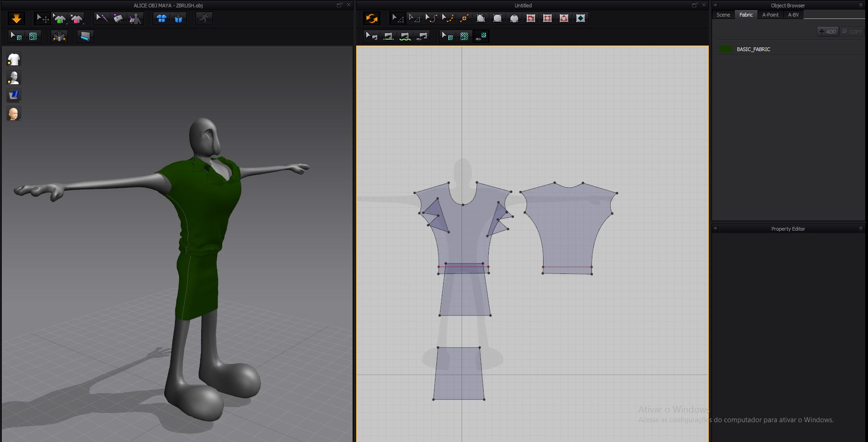Image resolution: width=868 pixels, height=442 pixels.
Task: Select the Free Sewing tool with green wavy line
Action: [405, 36]
